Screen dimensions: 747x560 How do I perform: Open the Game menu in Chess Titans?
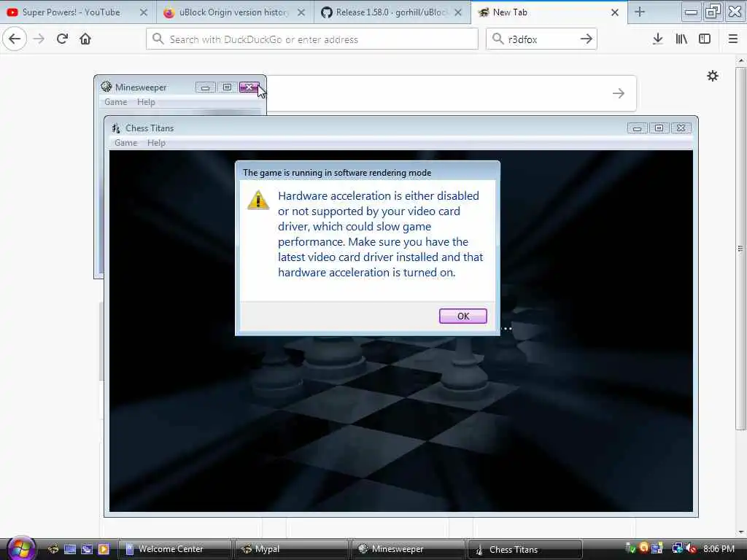coord(125,143)
